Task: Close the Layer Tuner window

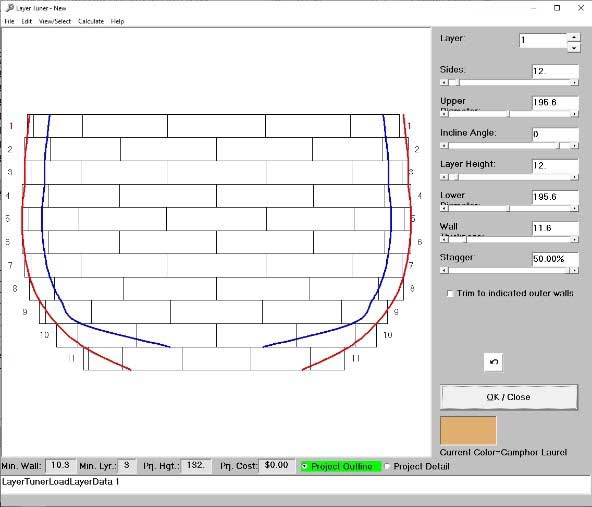Action: click(581, 8)
